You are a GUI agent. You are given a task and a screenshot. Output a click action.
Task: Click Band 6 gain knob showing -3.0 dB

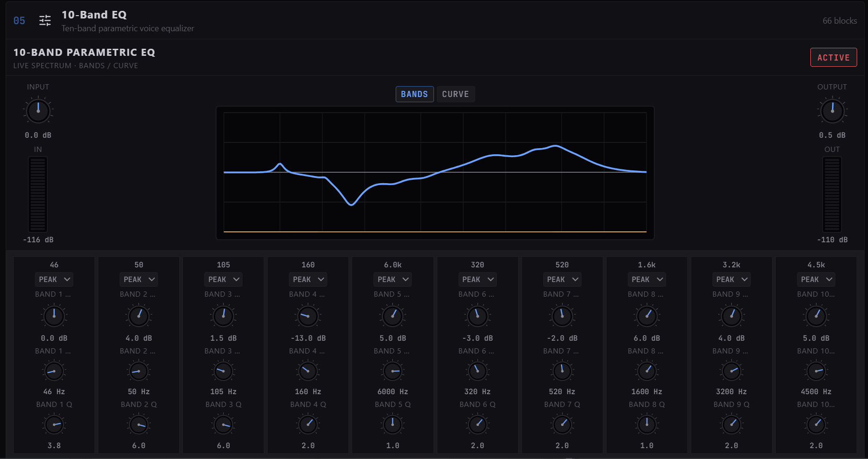click(477, 316)
